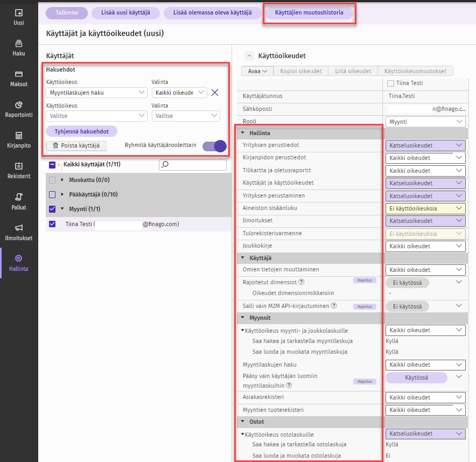Open the Omien tietojen muuttaminen rights dropdown
Image resolution: width=476 pixels, height=462 pixels.
(425, 270)
